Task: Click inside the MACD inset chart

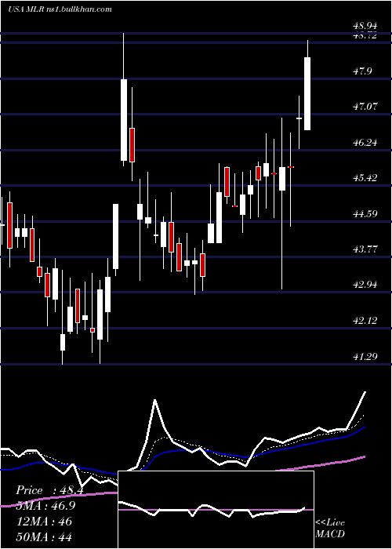Action: (x=216, y=510)
